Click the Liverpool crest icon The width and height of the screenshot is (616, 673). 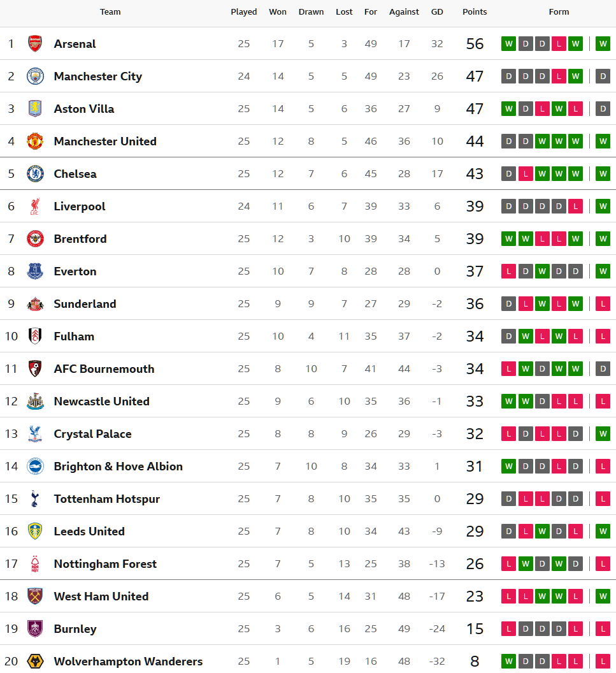(35, 206)
